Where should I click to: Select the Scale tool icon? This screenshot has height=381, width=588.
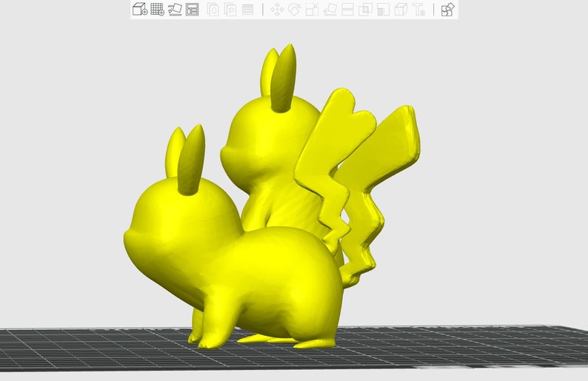pyautogui.click(x=312, y=10)
